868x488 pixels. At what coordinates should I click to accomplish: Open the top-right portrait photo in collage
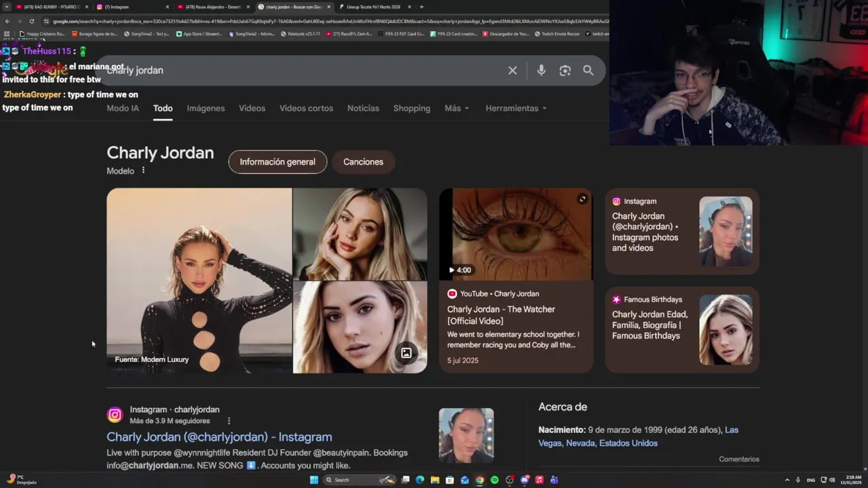tap(360, 234)
